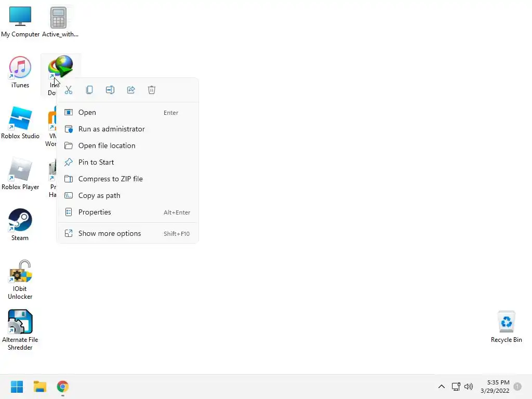
Task: Choose Run as administrator
Action: [128, 129]
